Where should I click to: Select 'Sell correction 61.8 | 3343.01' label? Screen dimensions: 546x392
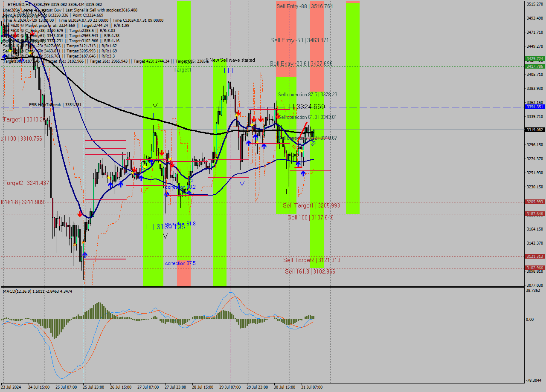coord(308,117)
